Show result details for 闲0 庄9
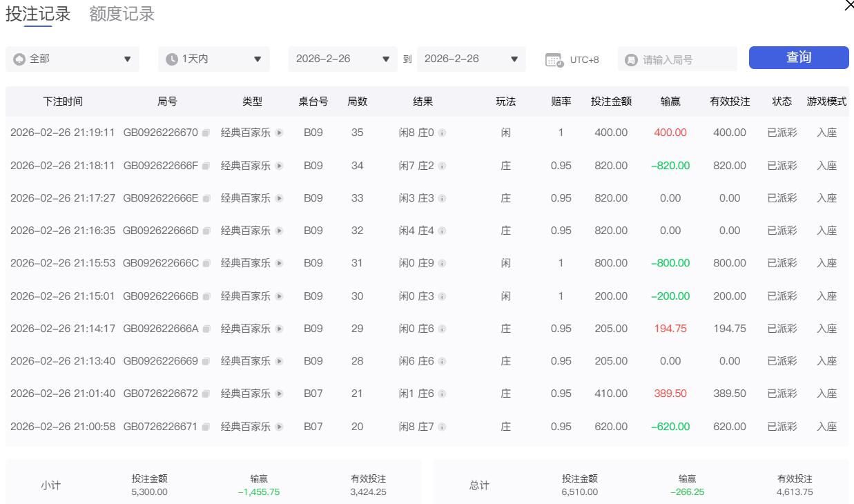Screen dimensions: 854x504 pyautogui.click(x=442, y=263)
